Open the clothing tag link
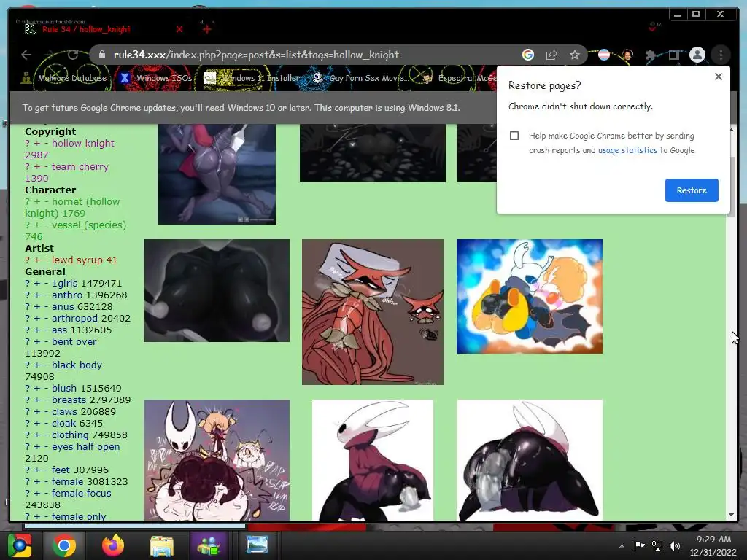 (70, 435)
